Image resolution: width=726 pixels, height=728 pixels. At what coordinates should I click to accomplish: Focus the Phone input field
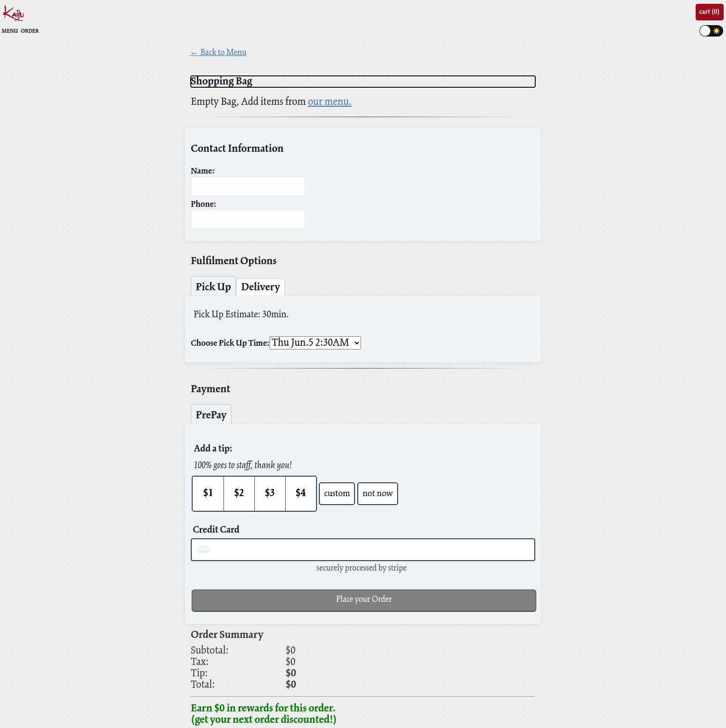click(x=248, y=220)
